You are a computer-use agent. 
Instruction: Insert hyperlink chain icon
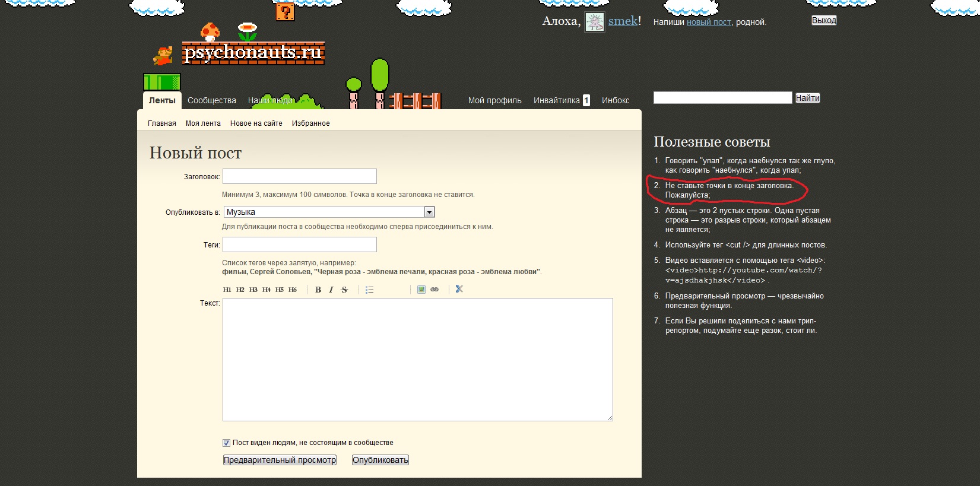435,290
